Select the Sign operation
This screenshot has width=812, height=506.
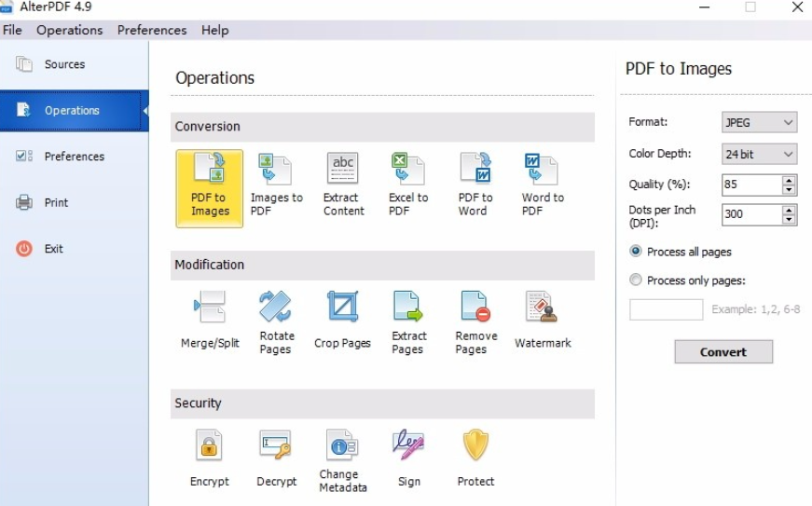(408, 458)
